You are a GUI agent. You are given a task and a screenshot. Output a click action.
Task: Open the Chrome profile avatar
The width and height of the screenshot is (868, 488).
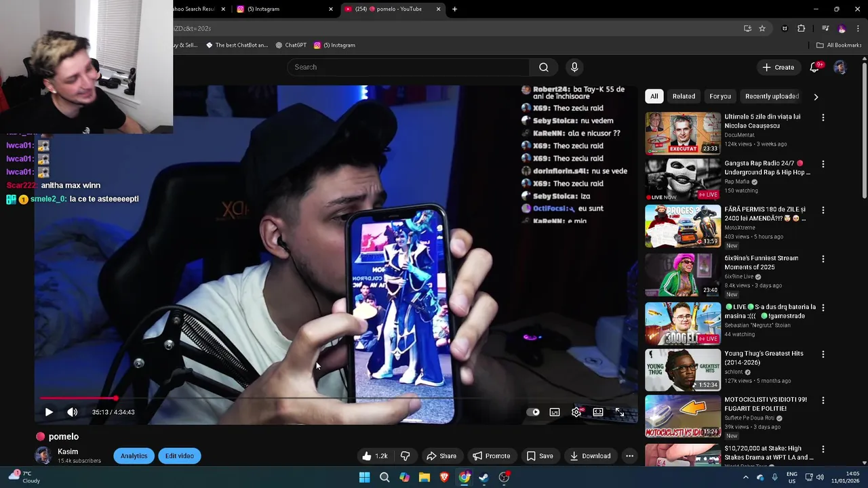pos(842,28)
